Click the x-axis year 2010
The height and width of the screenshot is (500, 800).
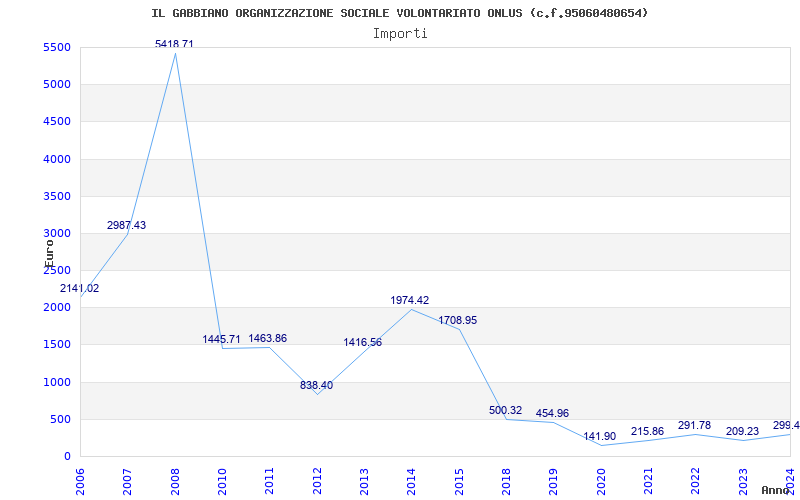point(222,481)
